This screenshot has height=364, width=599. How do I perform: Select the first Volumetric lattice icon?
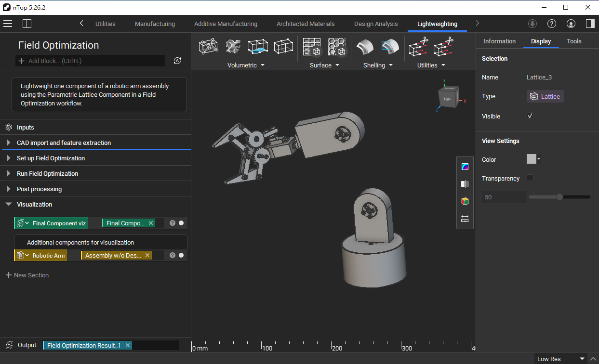(x=208, y=47)
